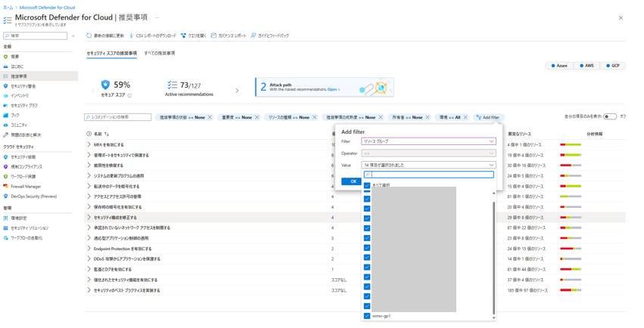This screenshot has width=644, height=328.
Task: Click OK in Add filter dialog
Action: coord(353,181)
